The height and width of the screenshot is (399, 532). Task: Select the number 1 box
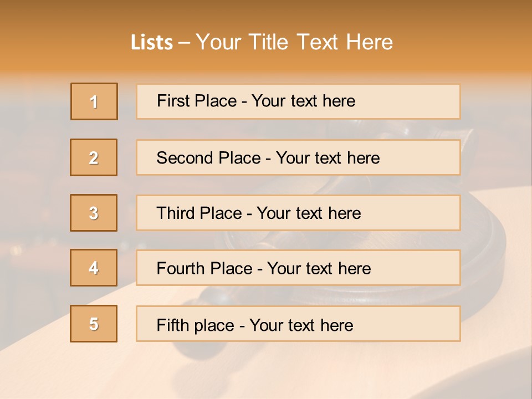[94, 101]
